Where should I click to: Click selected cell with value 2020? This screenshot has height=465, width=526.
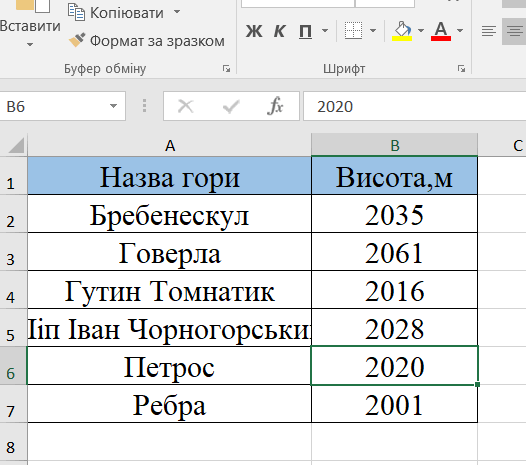pyautogui.click(x=394, y=366)
